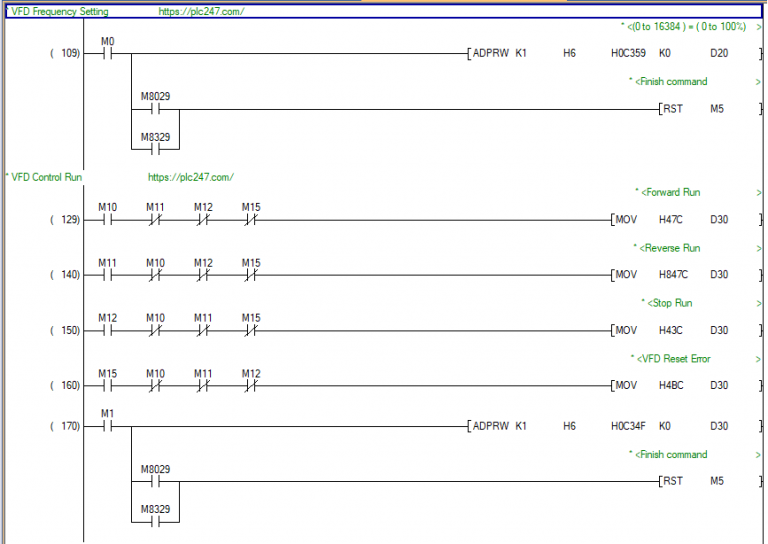Image resolution: width=768 pixels, height=544 pixels.
Task: Select step number 109
Action: point(65,53)
